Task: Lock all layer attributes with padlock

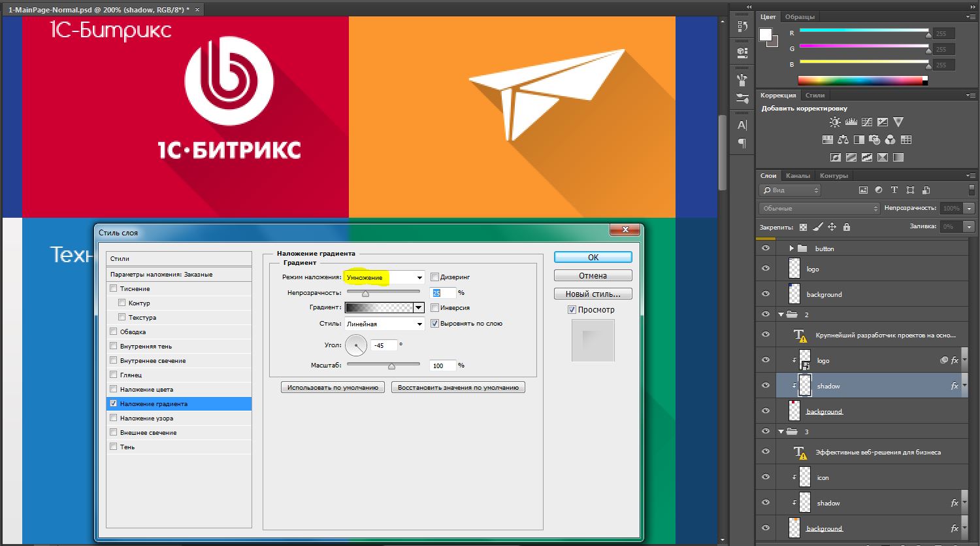Action: pyautogui.click(x=847, y=227)
